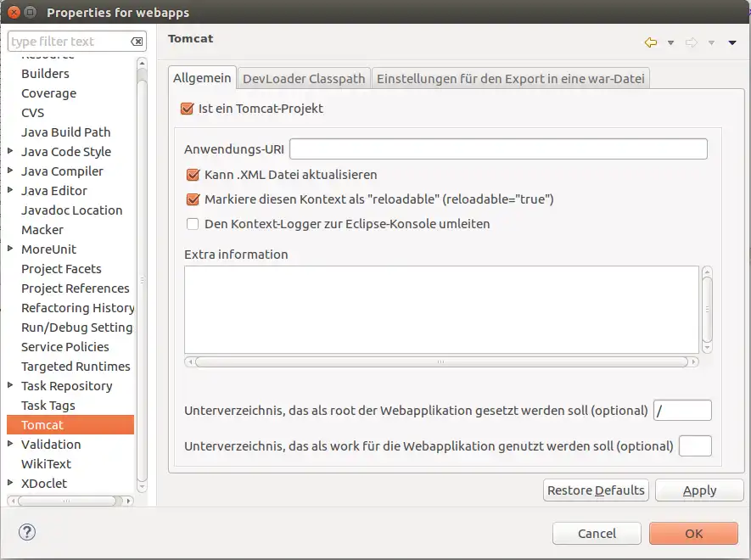Image resolution: width=751 pixels, height=560 pixels.
Task: Focus the Anwendungs-URI text field
Action: click(498, 149)
